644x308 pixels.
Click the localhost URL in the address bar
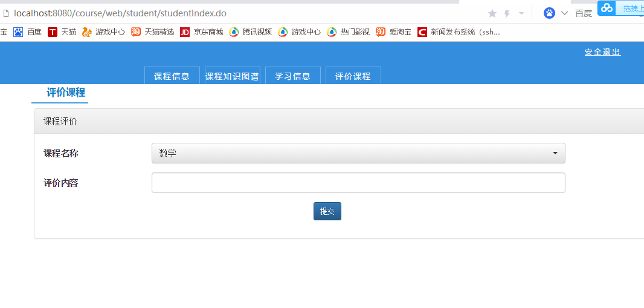coord(120,13)
